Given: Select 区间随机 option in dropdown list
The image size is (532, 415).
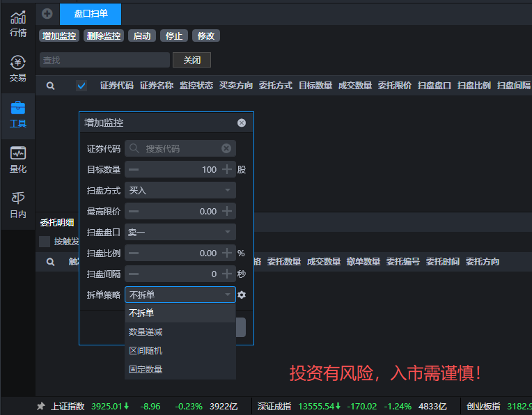Looking at the screenshot, I should pos(146,351).
